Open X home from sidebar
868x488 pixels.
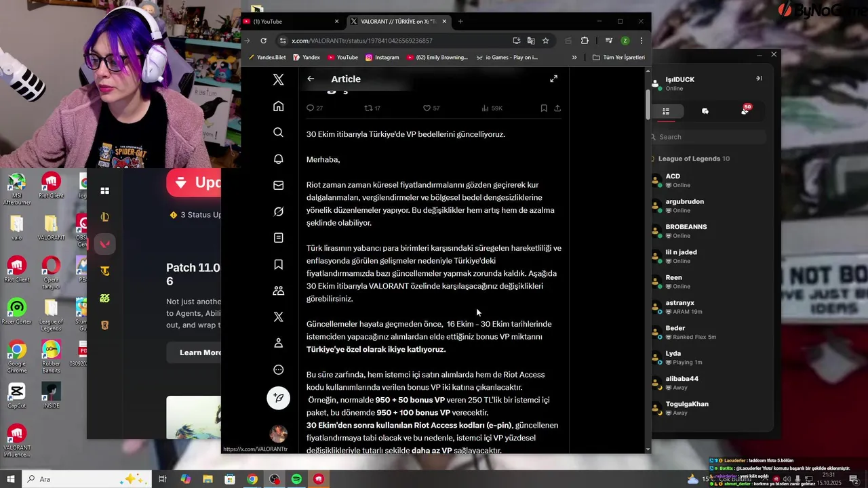pos(278,106)
